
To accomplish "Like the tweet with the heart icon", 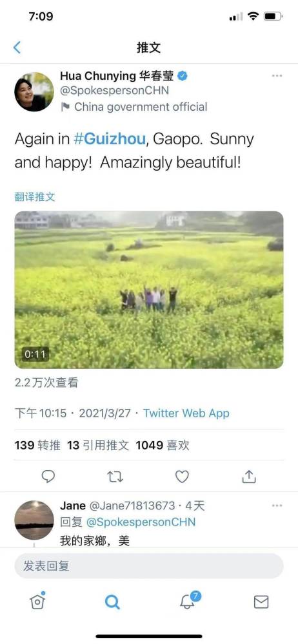I will point(182,477).
